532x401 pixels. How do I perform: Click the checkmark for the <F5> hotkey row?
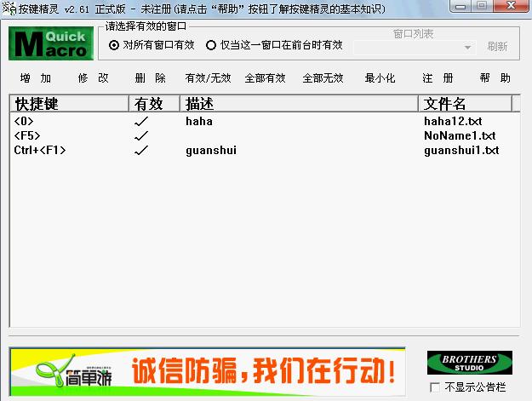[x=142, y=136]
